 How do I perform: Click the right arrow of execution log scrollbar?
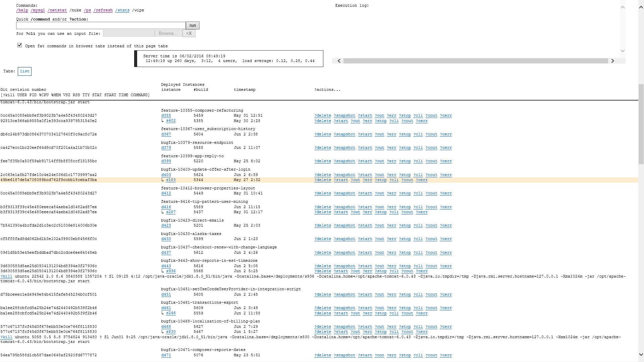tap(612, 61)
